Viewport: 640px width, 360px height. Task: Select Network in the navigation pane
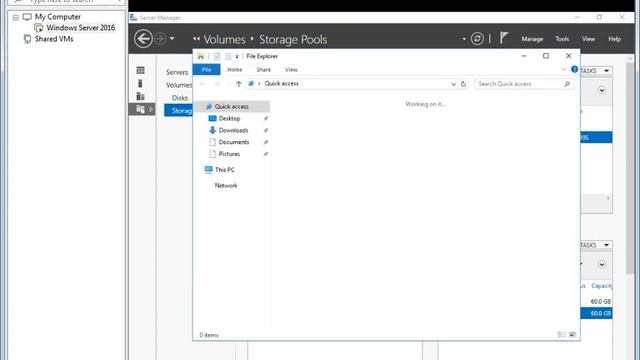click(x=226, y=185)
